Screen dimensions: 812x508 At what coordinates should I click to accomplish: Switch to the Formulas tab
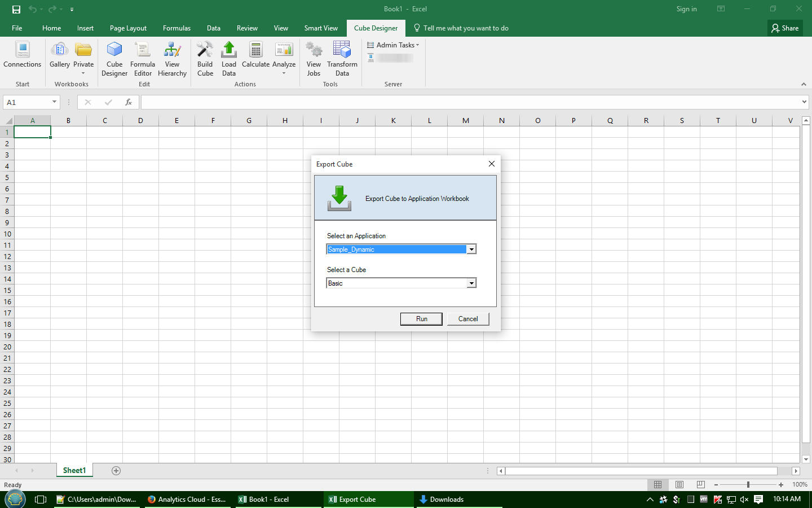[x=176, y=28]
